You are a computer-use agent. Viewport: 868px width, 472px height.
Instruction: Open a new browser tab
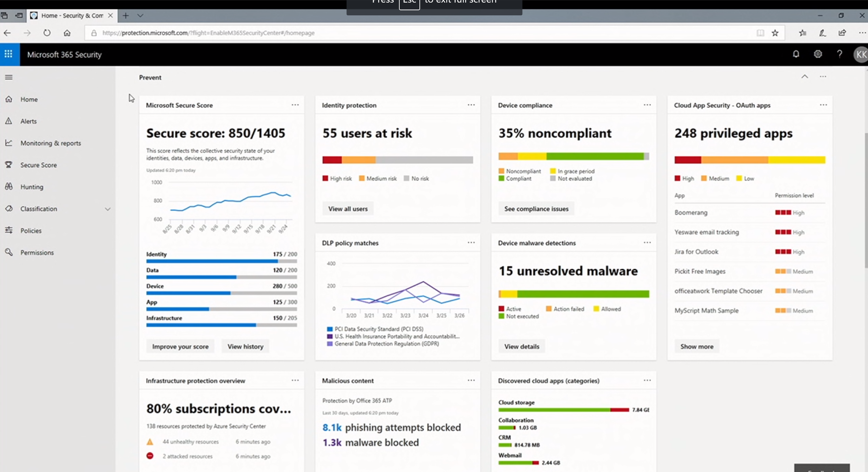[126, 15]
